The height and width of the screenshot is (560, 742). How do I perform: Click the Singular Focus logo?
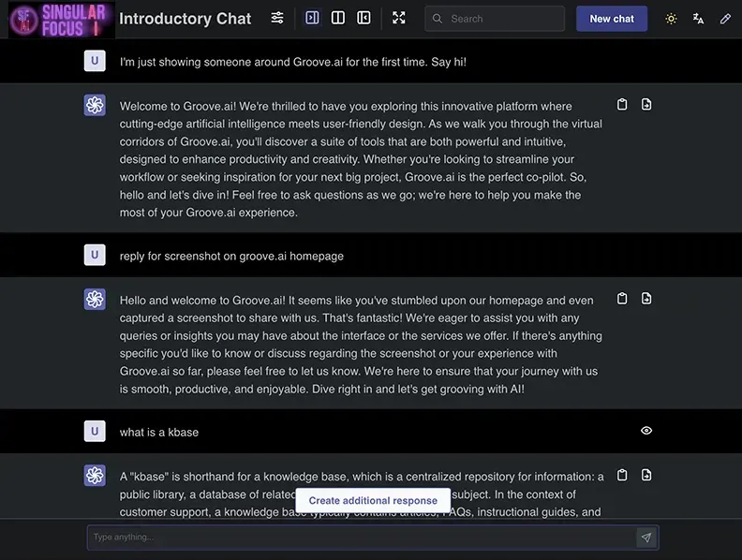tap(61, 20)
